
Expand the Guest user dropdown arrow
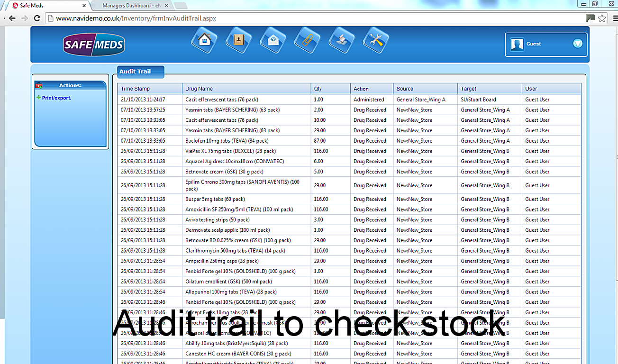577,44
